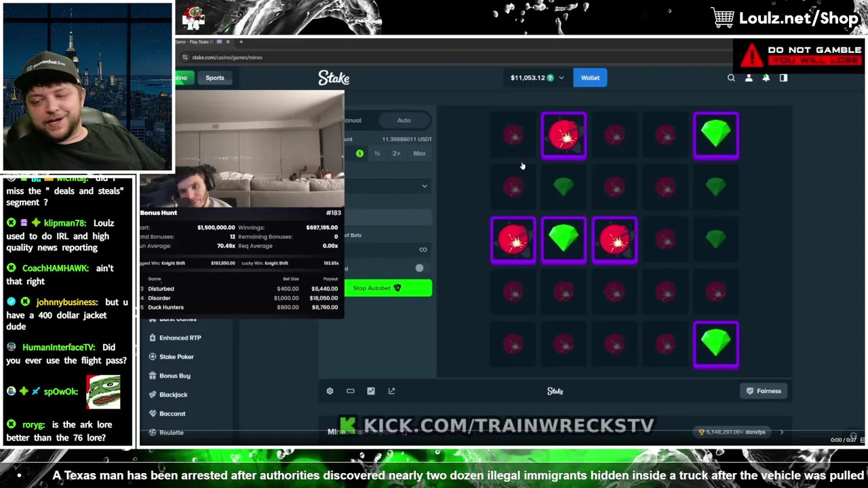
Task: Halve the bet with ½ button
Action: pyautogui.click(x=377, y=154)
